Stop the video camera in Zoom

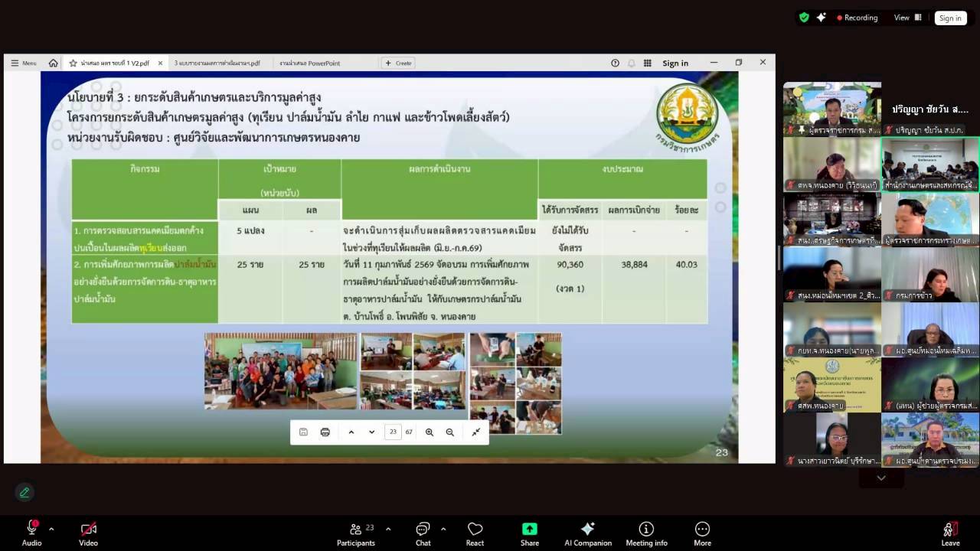coord(88,530)
